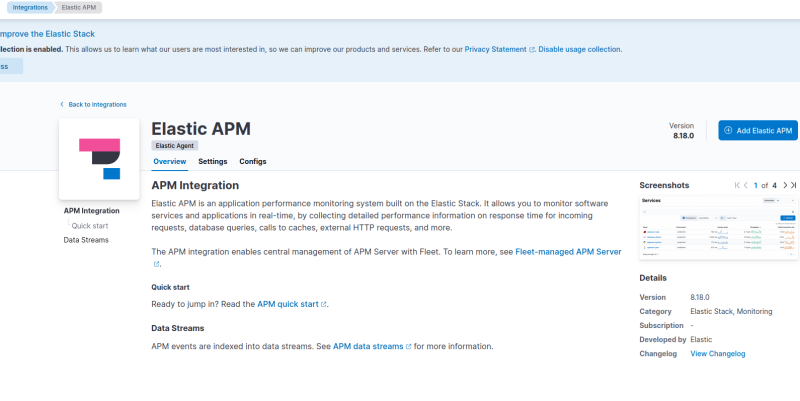Click Disable usage collection link
The width and height of the screenshot is (800, 401).
(581, 49)
